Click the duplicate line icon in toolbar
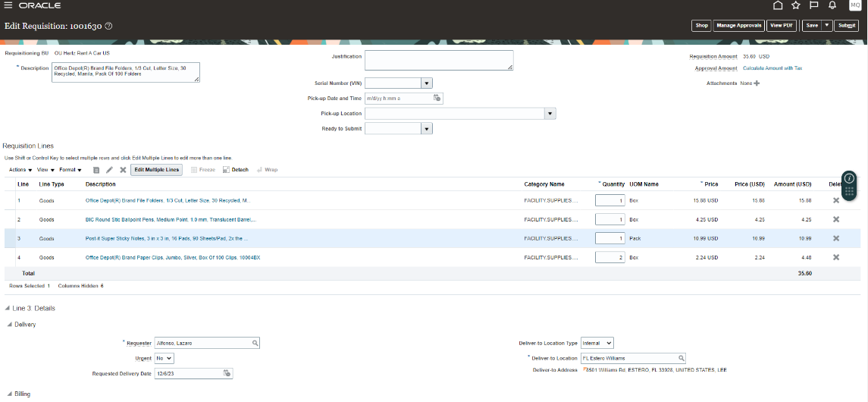Image resolution: width=868 pixels, height=402 pixels. [96, 170]
